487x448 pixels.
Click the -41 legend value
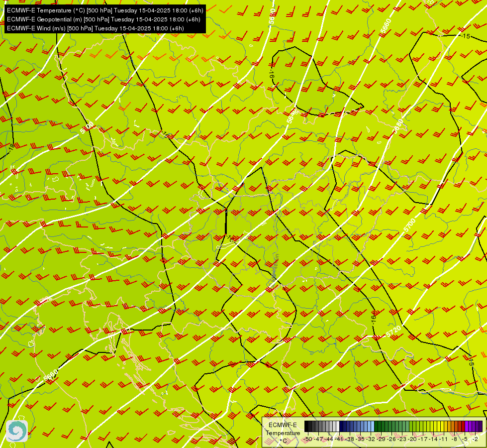point(339,439)
